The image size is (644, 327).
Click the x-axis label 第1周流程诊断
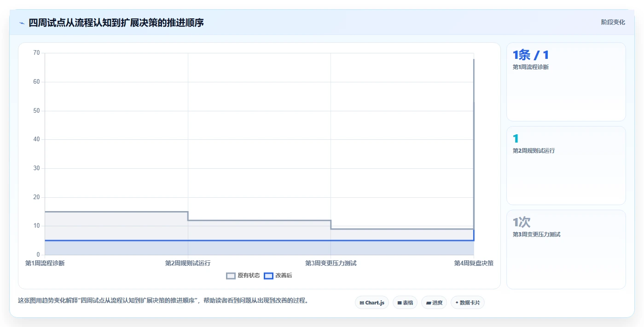45,264
